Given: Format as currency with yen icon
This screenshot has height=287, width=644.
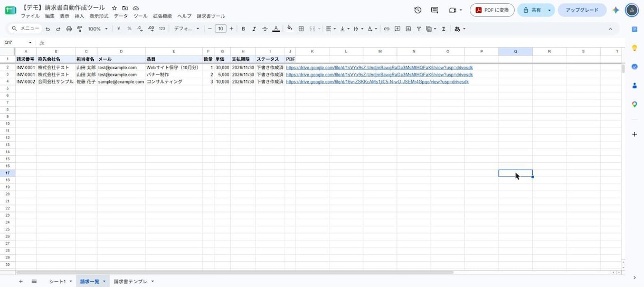Looking at the screenshot, I should [x=118, y=29].
